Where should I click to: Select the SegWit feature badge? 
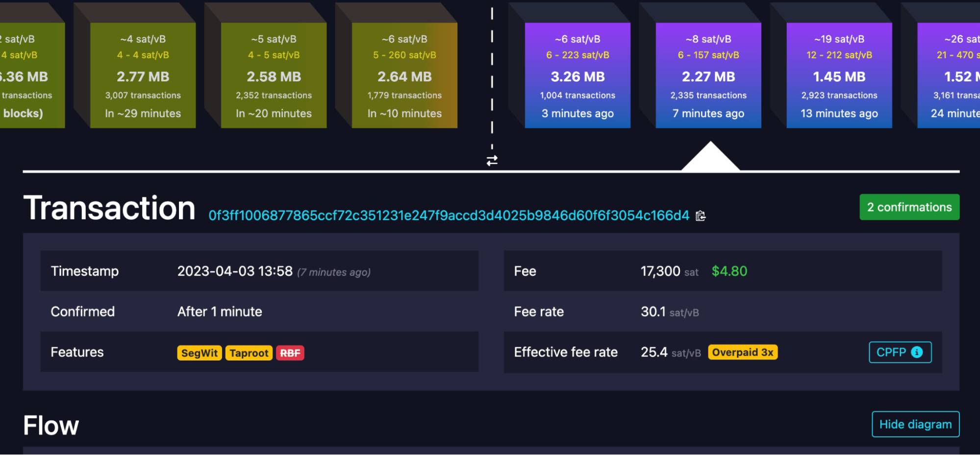(199, 353)
